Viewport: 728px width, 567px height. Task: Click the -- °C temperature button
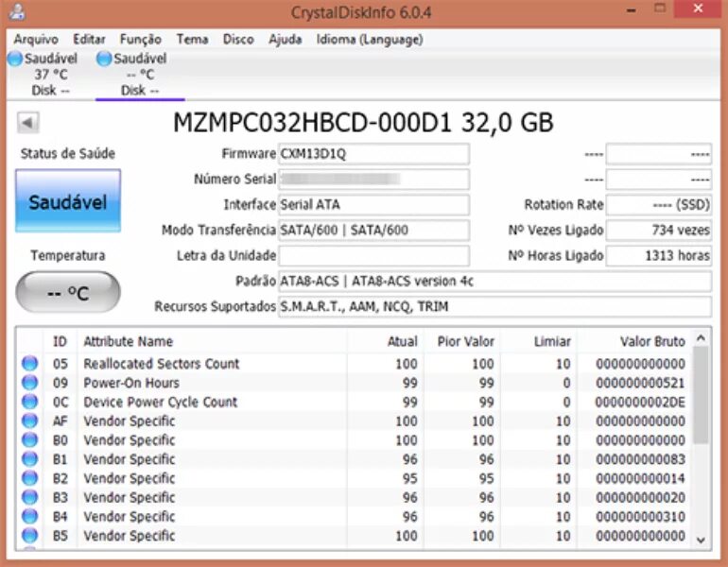pyautogui.click(x=68, y=292)
